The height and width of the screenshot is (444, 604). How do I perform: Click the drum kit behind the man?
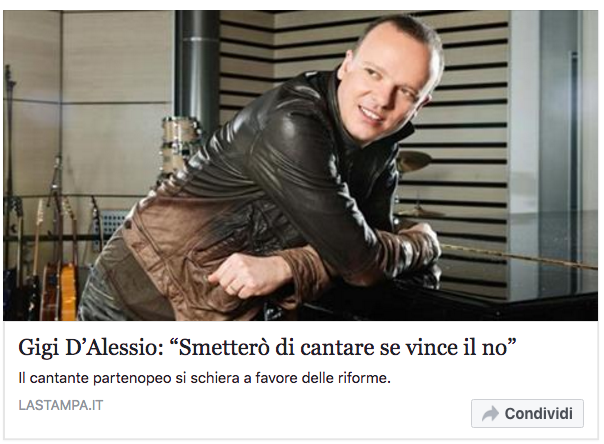[179, 144]
